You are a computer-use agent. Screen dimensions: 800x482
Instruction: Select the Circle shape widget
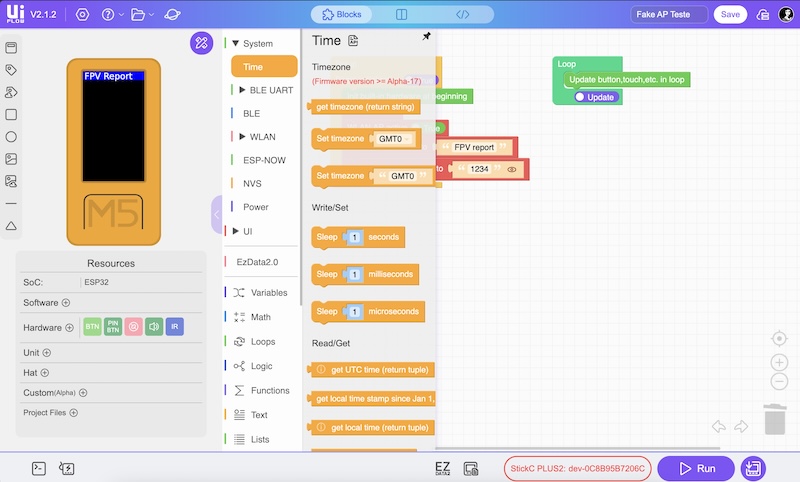tap(11, 136)
